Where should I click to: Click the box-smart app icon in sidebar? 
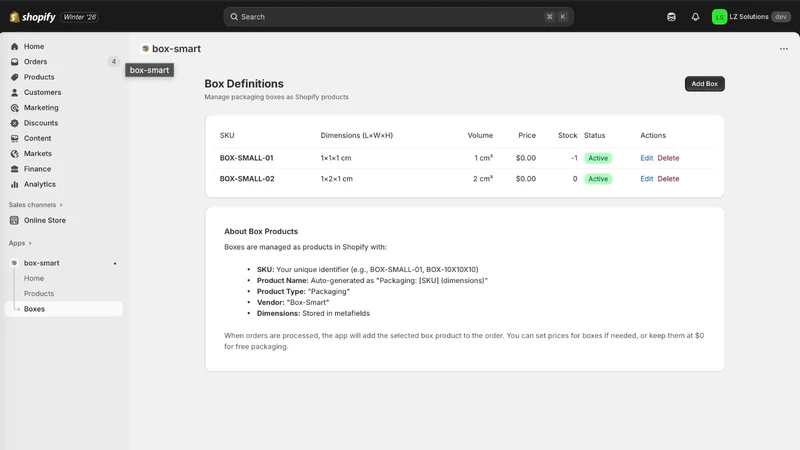point(14,263)
